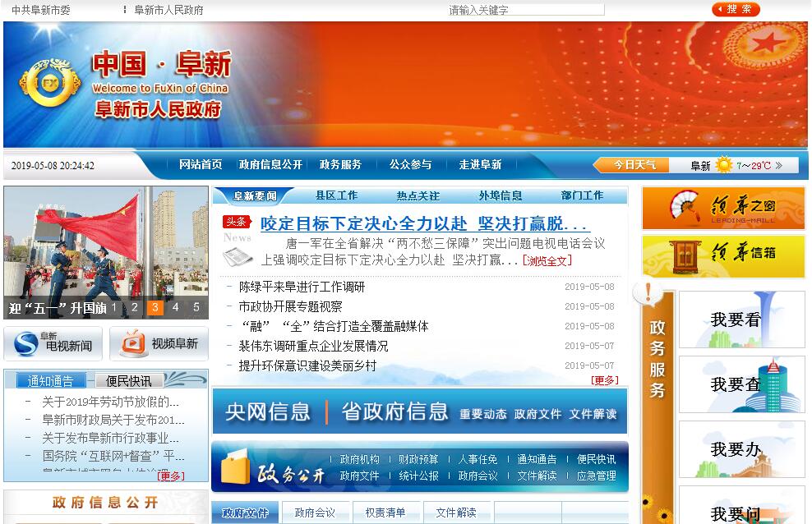Switch to the 县区工作 tab
The height and width of the screenshot is (524, 812).
pos(336,195)
